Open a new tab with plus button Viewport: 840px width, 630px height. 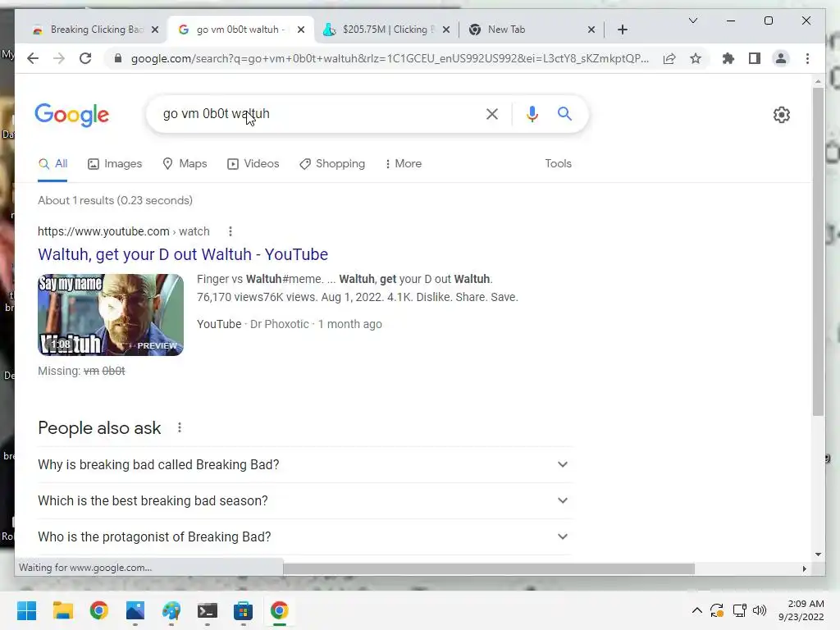[x=622, y=30]
